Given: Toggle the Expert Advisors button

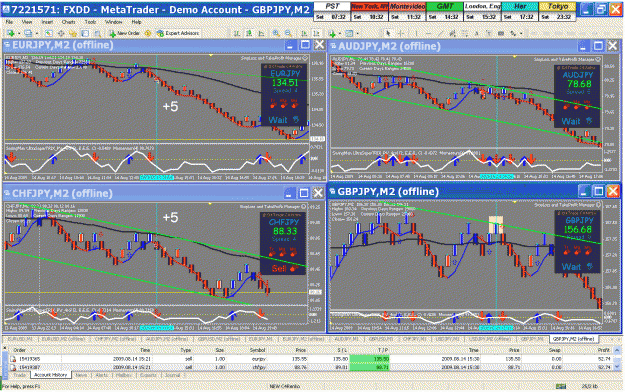Looking at the screenshot, I should coord(178,33).
